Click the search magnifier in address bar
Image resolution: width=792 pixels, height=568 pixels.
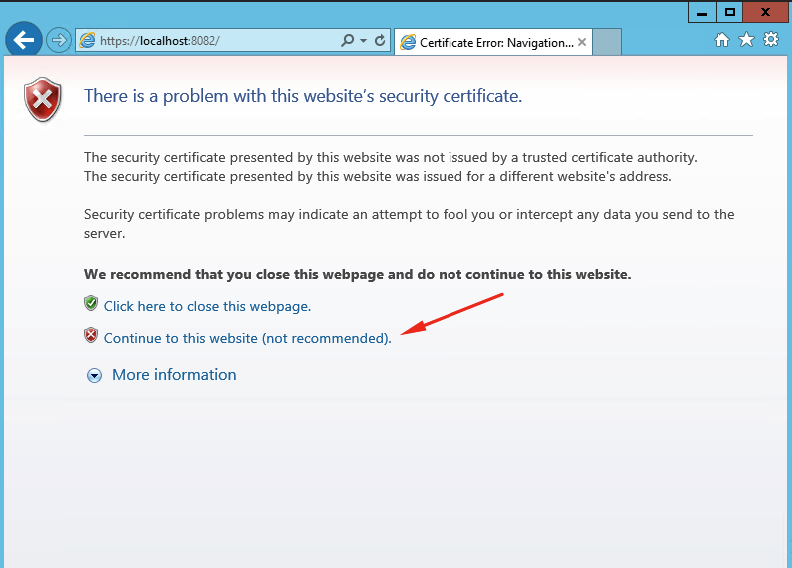click(x=348, y=40)
